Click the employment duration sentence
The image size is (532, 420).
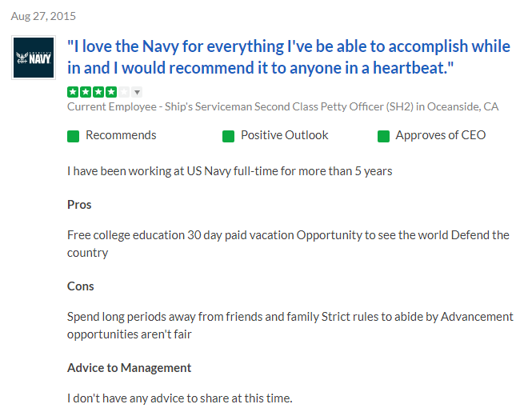(x=229, y=171)
